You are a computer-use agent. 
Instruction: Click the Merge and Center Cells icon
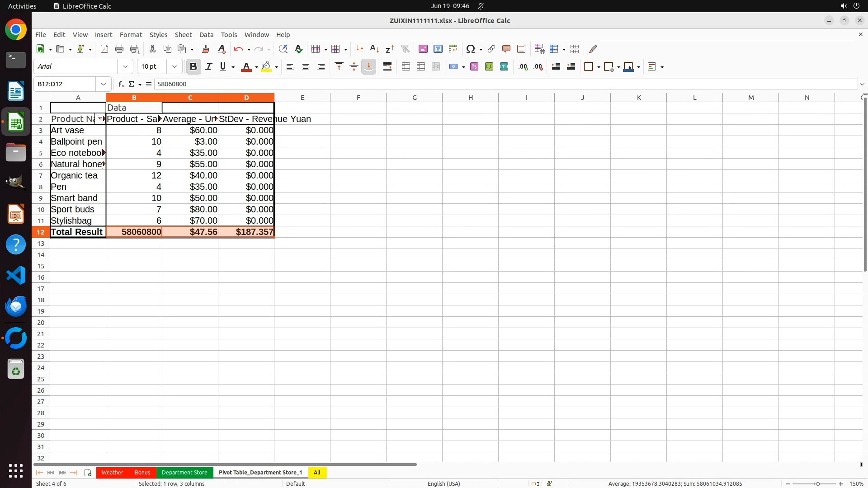click(x=406, y=67)
